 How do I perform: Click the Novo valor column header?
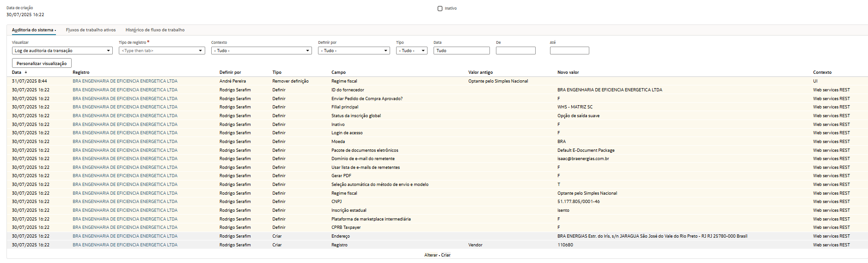pyautogui.click(x=568, y=72)
